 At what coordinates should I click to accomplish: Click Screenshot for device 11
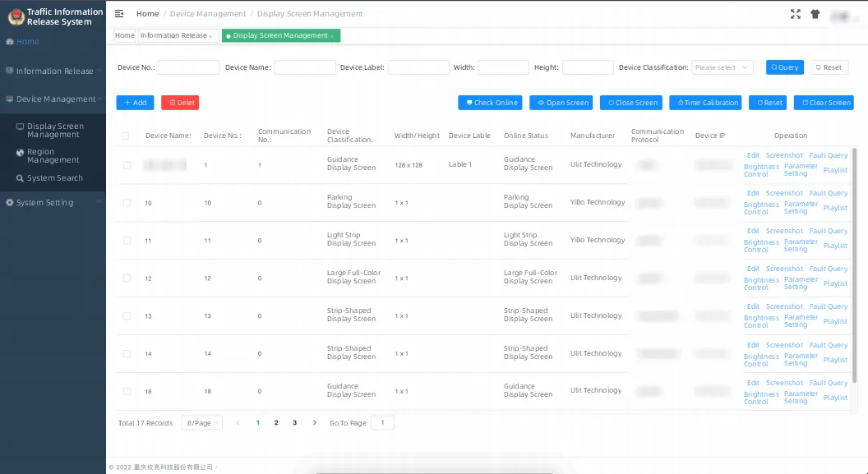[784, 231]
